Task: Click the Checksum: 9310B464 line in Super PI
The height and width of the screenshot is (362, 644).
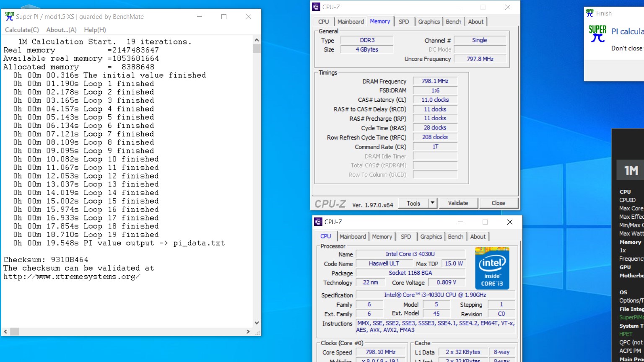Action: tap(46, 260)
